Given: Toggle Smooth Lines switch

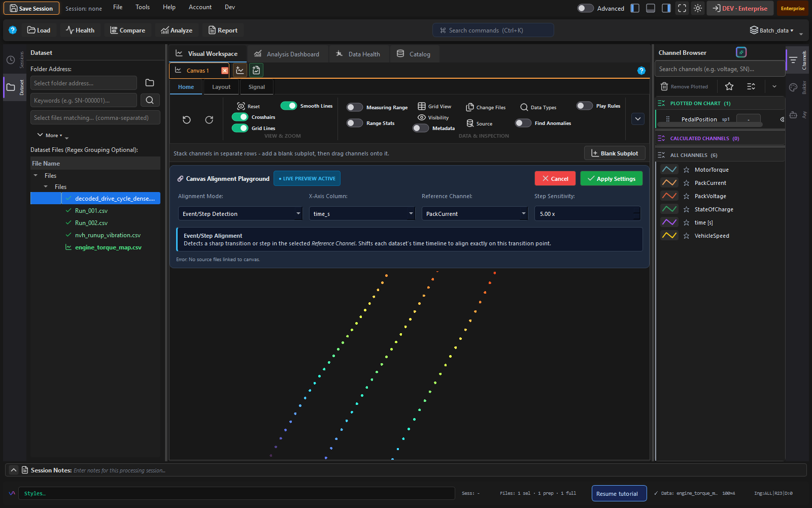Looking at the screenshot, I should point(289,106).
